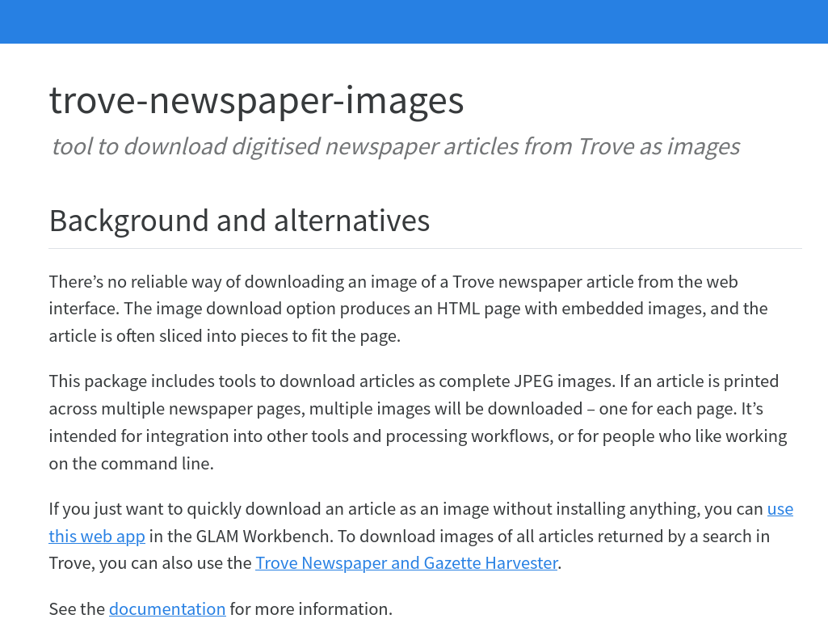The image size is (828, 644).
Task: Click paragraph starting 'There's no reliable way'
Action: (x=408, y=309)
